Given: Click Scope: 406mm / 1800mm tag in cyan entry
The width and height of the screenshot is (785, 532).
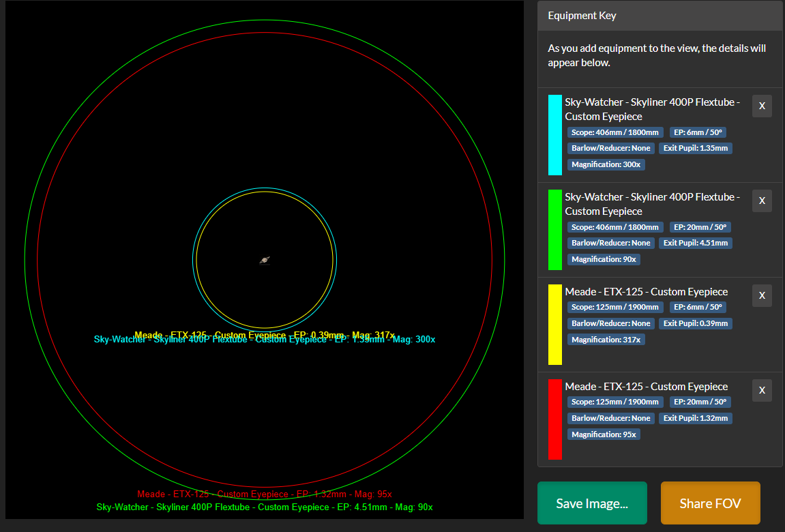Looking at the screenshot, I should coord(614,132).
